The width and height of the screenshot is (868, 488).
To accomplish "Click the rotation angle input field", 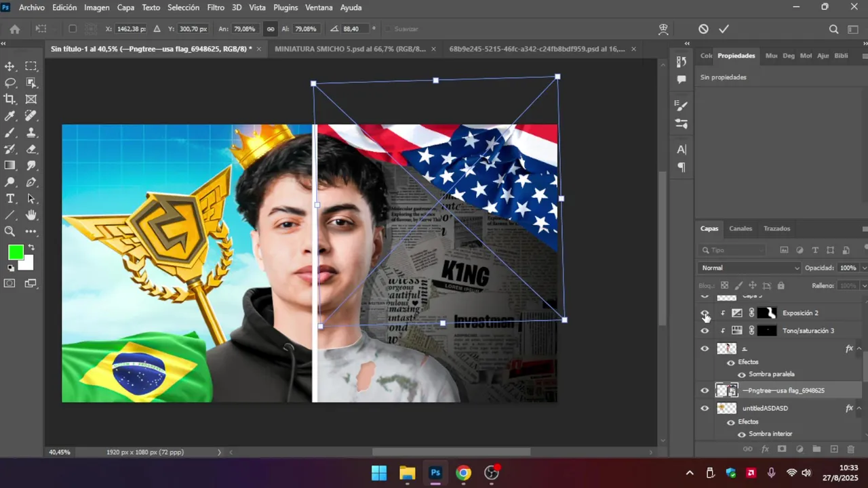I will point(355,29).
